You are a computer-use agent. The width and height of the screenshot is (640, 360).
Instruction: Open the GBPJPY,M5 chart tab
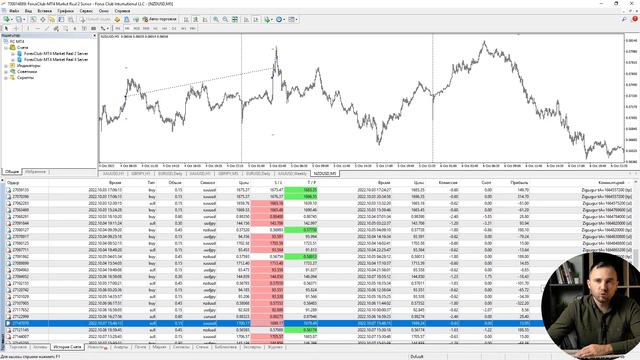[x=227, y=173]
